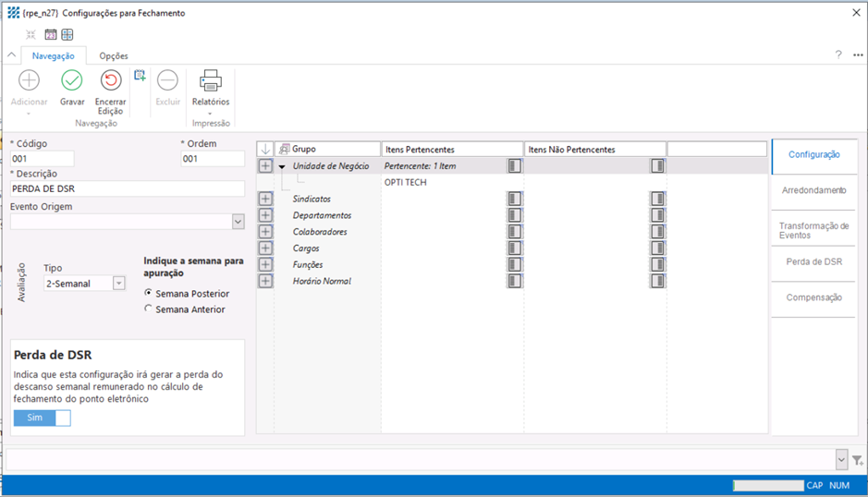
Task: Open the Transformação de Eventos side tab
Action: [x=813, y=230]
